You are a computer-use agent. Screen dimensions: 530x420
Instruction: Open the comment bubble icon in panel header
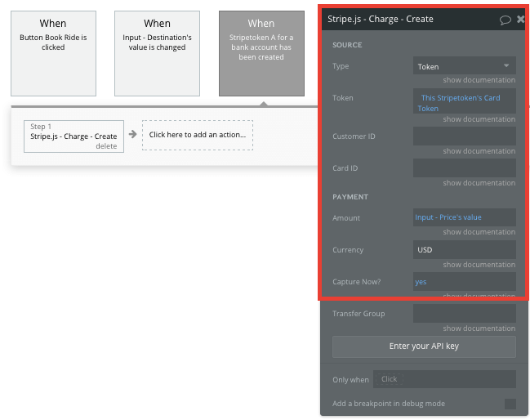pyautogui.click(x=505, y=20)
